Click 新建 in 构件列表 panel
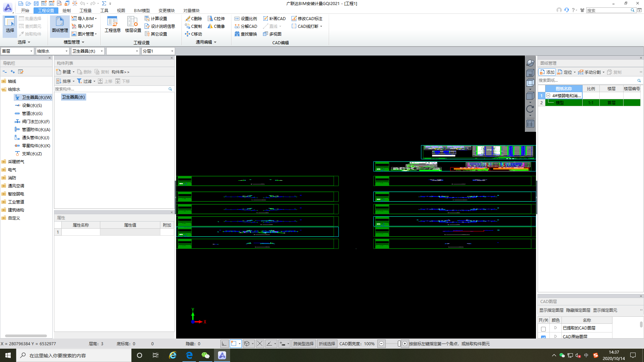 coord(64,72)
